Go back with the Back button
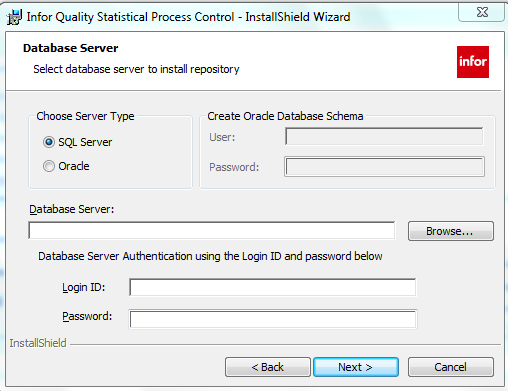508x391 pixels. [268, 367]
